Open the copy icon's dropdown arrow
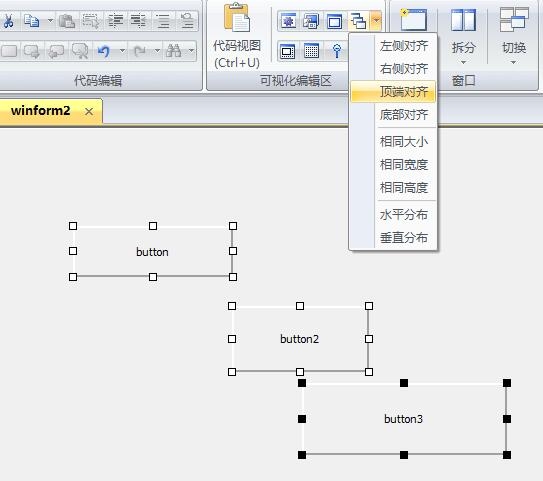Viewport: 543px width, 481px height. 51,21
